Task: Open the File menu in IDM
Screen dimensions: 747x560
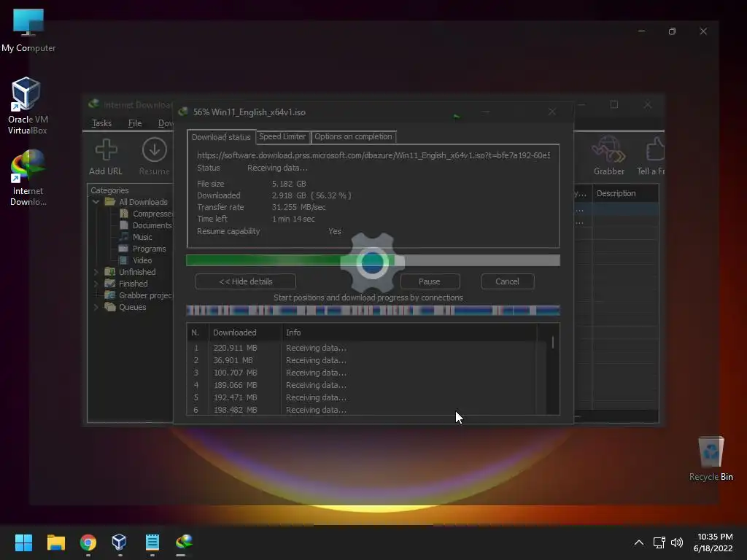Action: 135,123
